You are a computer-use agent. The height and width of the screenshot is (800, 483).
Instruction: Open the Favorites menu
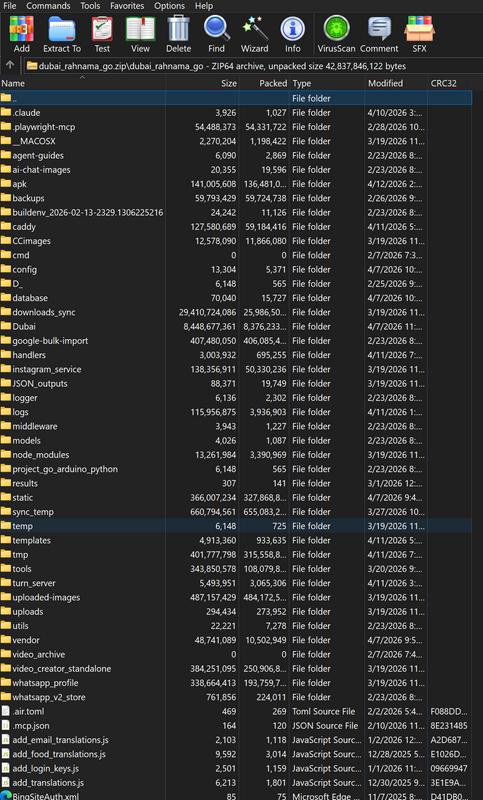tap(127, 6)
